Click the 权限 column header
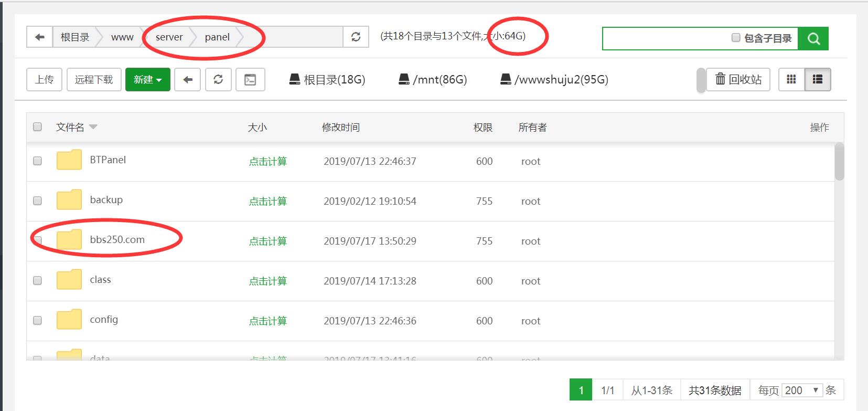Screen dimensions: 868x411 pos(483,128)
